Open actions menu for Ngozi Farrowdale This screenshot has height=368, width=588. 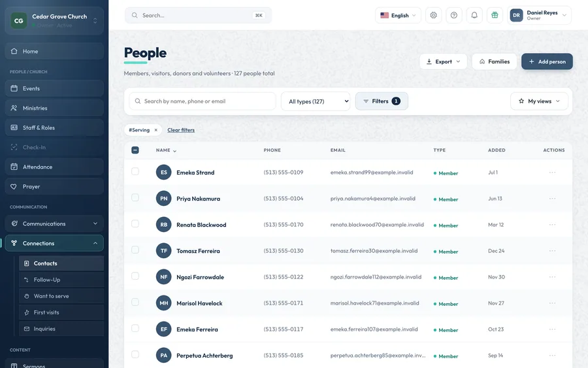[552, 277]
